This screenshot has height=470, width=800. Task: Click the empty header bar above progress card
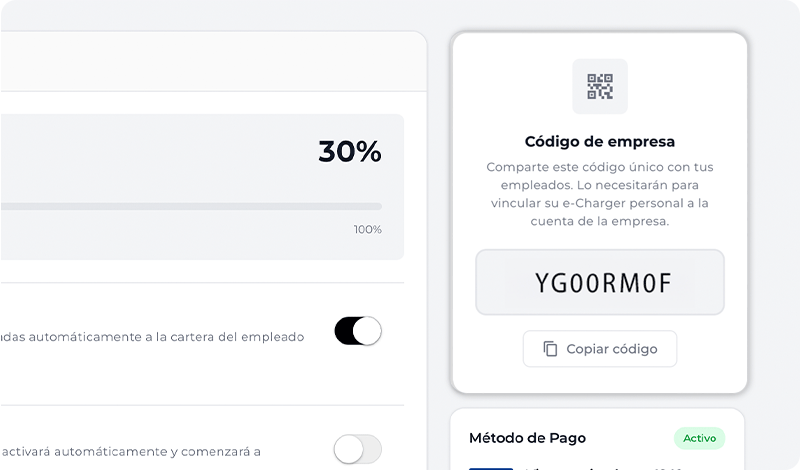click(x=200, y=62)
